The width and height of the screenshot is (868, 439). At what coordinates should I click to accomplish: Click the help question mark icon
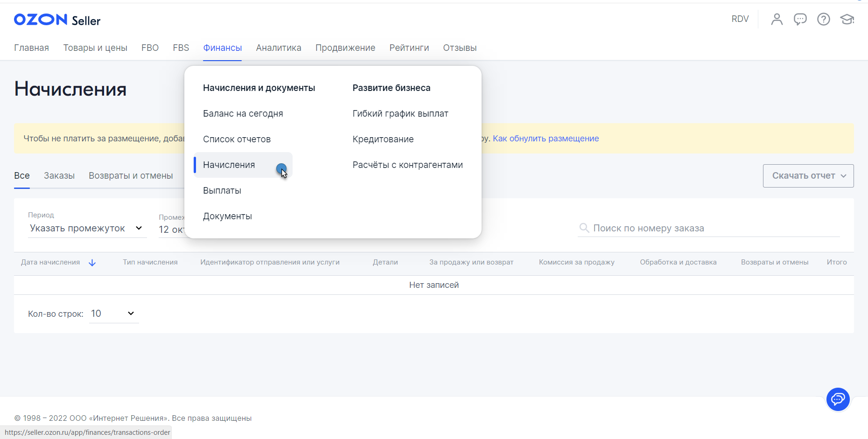[823, 19]
